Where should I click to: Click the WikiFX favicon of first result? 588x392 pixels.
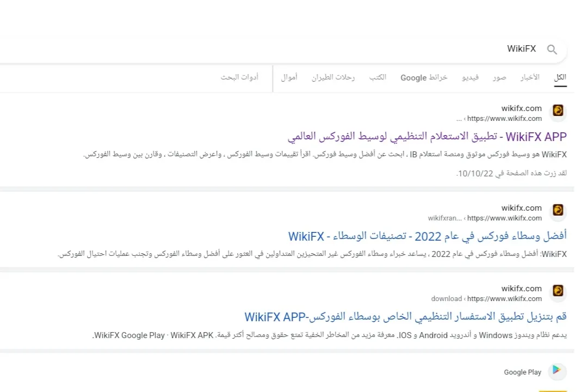558,111
